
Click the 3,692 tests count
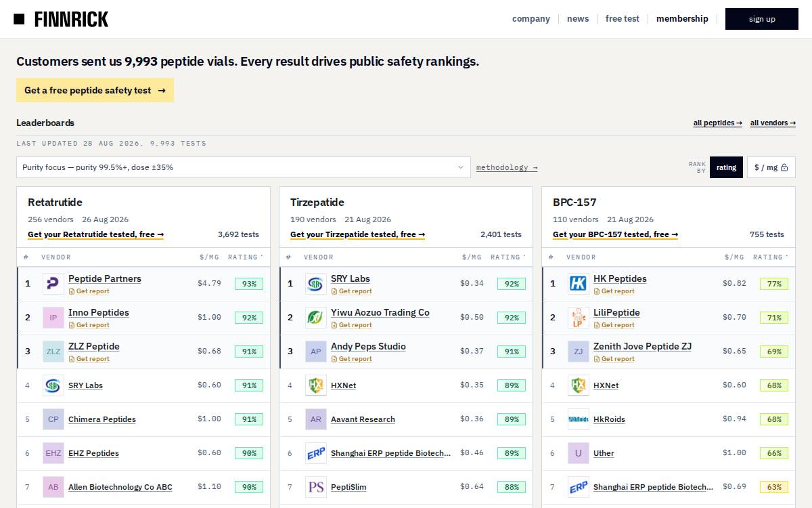tap(238, 234)
